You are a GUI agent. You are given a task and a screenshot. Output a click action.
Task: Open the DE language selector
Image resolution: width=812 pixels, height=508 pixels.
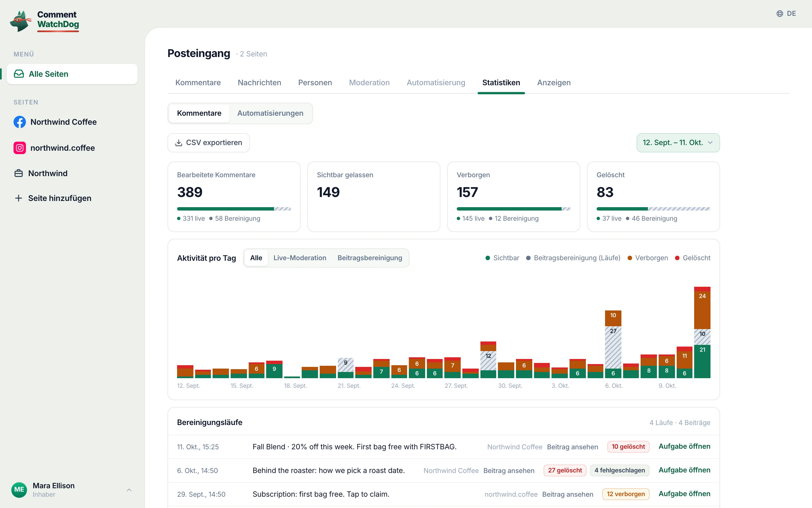(786, 14)
